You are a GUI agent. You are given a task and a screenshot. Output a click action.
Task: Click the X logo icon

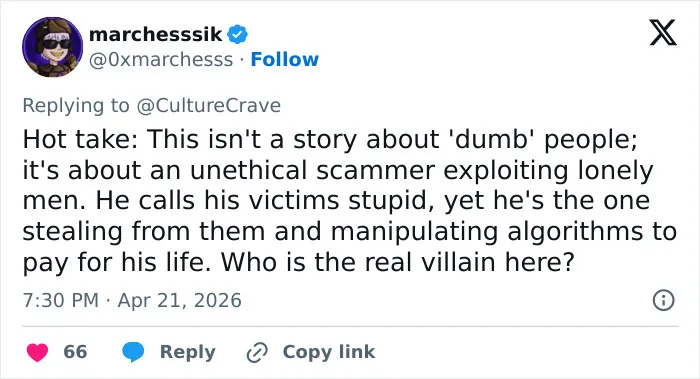tap(663, 32)
